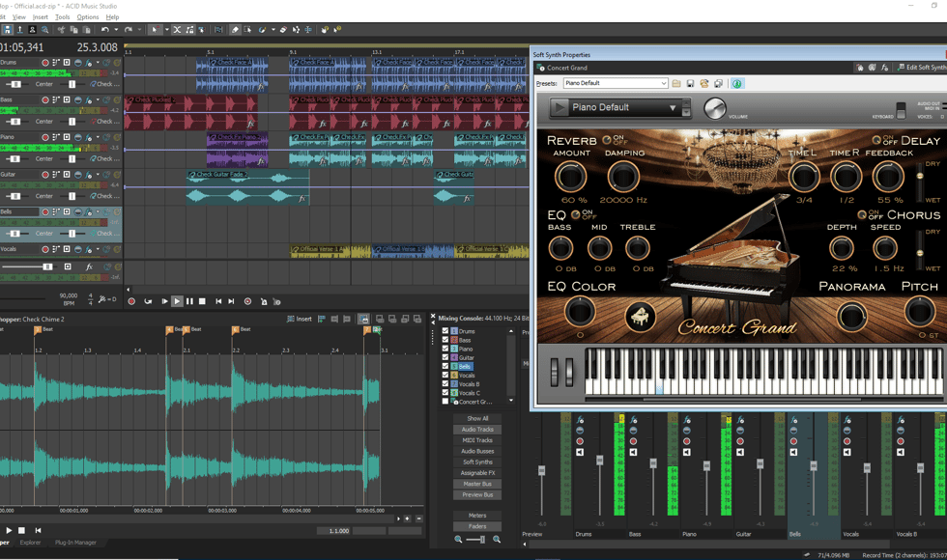Click the zoom in magnifier below Faders
The height and width of the screenshot is (560, 947).
coord(497,540)
